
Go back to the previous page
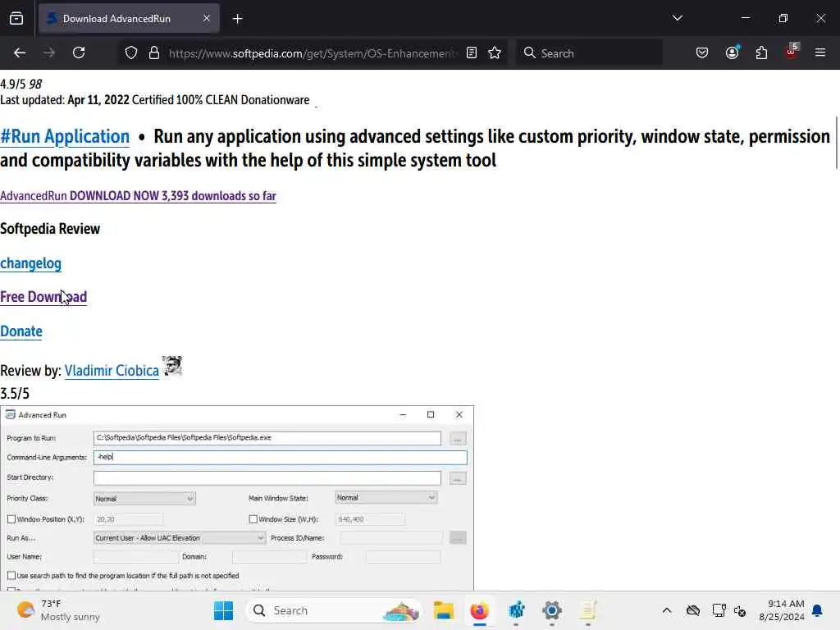[20, 52]
